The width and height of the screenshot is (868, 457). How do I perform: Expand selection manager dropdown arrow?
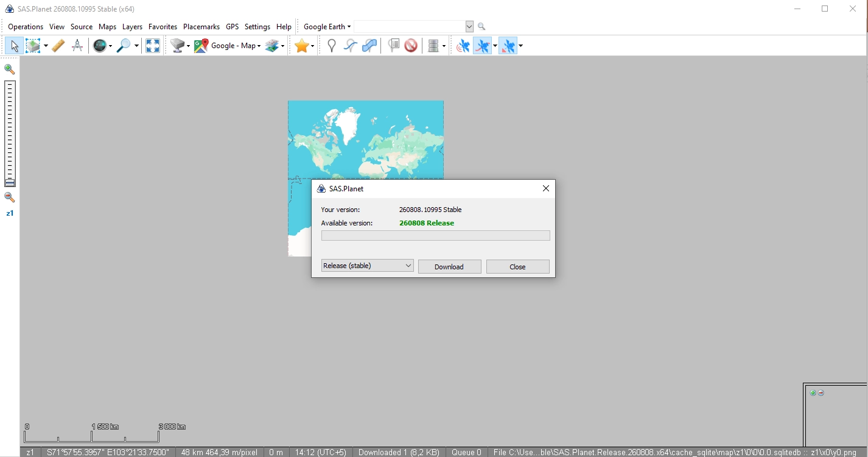(x=46, y=46)
